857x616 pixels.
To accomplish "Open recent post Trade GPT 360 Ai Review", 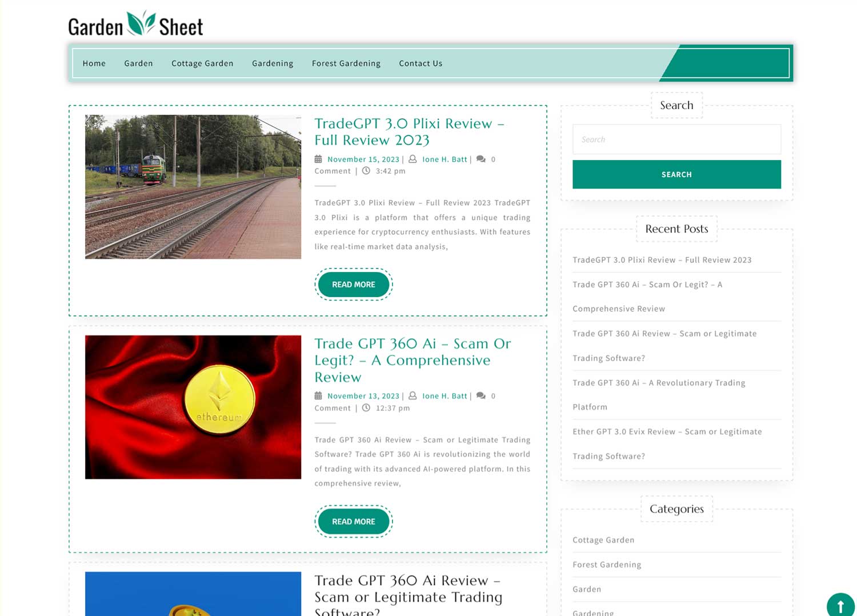I will pos(664,346).
